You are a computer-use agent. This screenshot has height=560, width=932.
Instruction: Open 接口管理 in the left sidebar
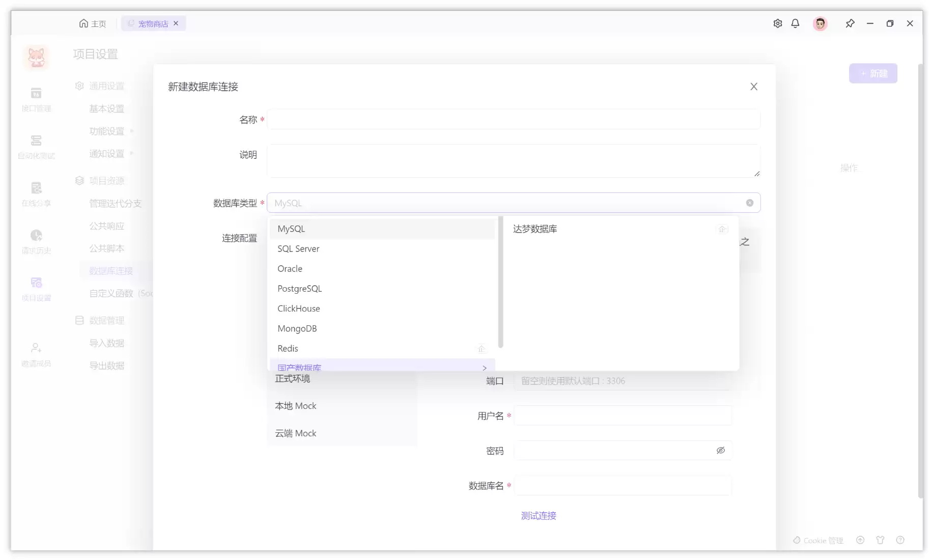(36, 99)
